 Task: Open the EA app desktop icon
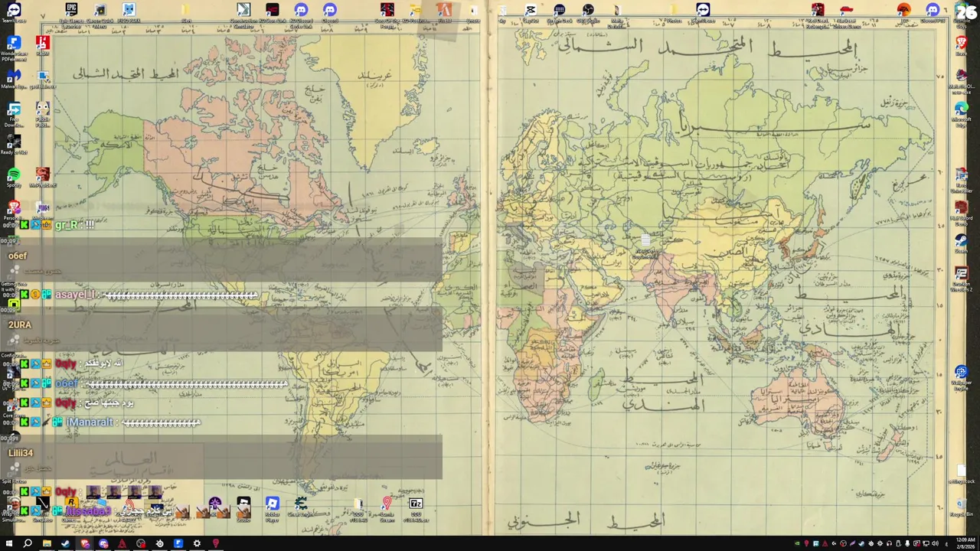(903, 9)
